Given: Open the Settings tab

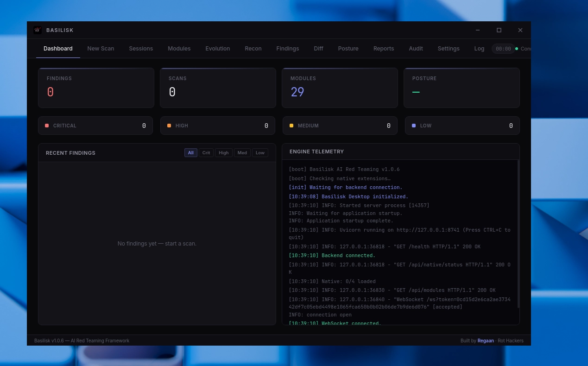Looking at the screenshot, I should (x=448, y=49).
